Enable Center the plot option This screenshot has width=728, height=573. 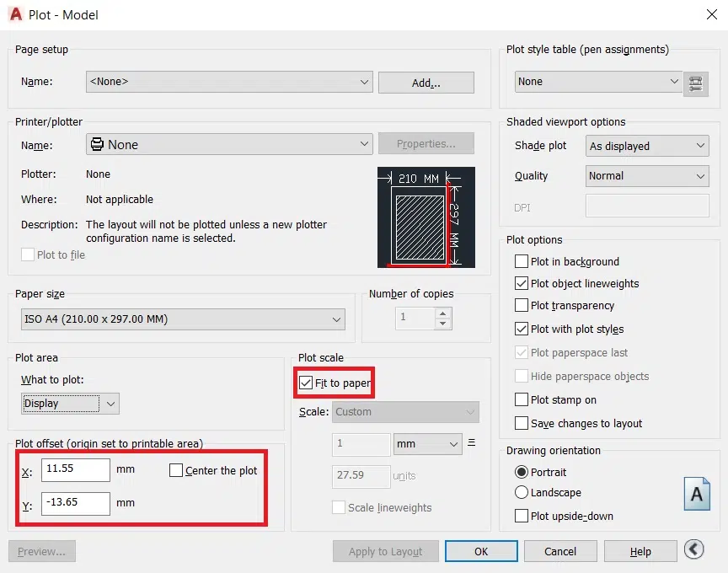[x=176, y=470]
